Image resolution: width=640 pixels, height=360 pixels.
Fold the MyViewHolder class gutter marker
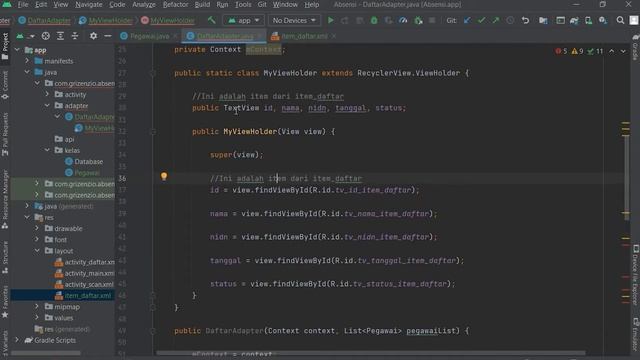[x=153, y=73]
